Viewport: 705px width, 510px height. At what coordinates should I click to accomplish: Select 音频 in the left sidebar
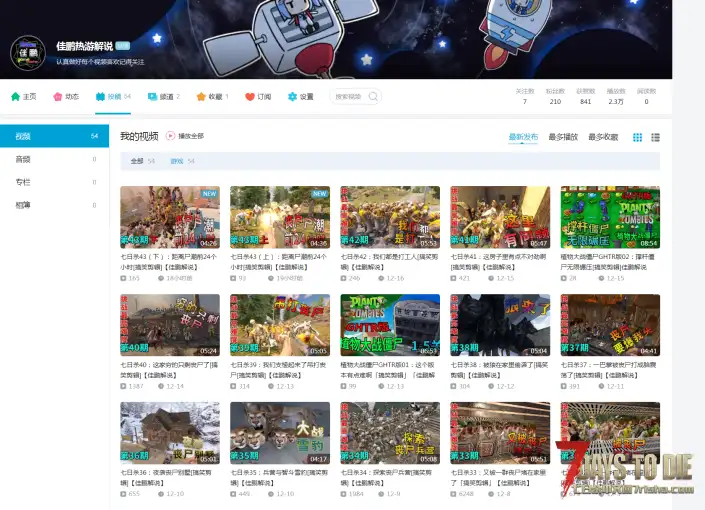pos(54,159)
